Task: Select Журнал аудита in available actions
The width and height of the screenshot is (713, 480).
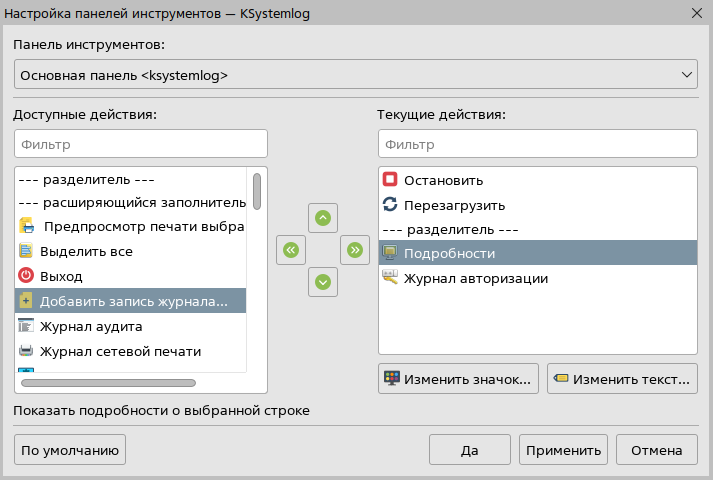Action: click(90, 327)
